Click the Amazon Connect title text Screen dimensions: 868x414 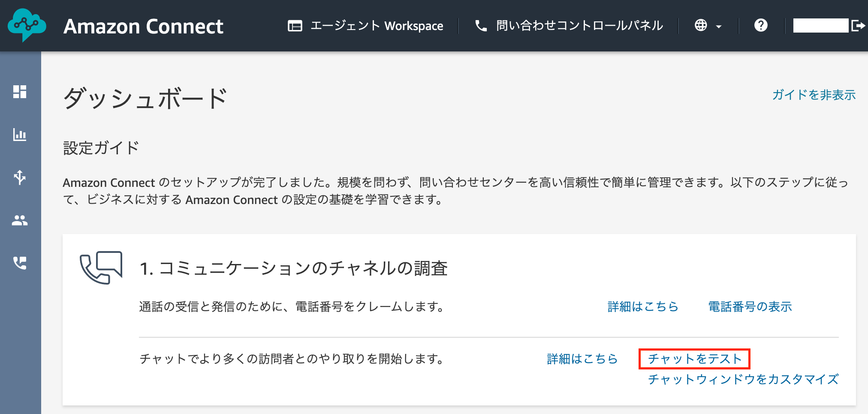coord(143,26)
